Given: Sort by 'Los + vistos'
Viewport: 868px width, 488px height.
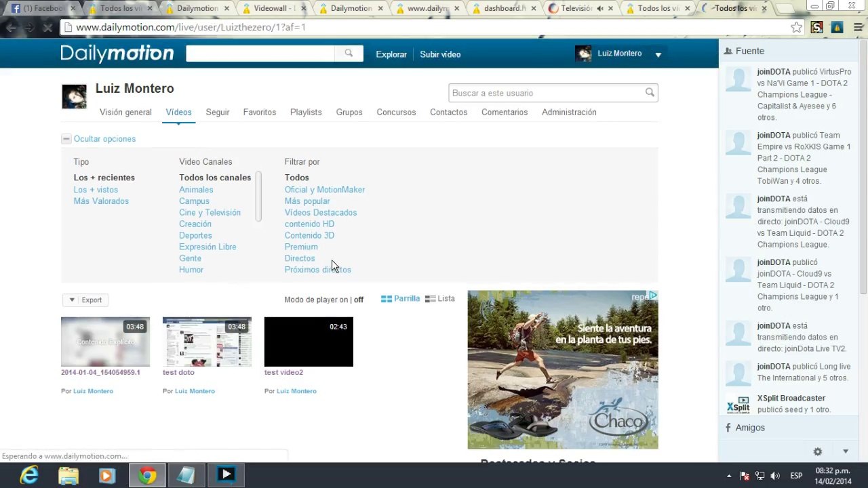Looking at the screenshot, I should (96, 190).
